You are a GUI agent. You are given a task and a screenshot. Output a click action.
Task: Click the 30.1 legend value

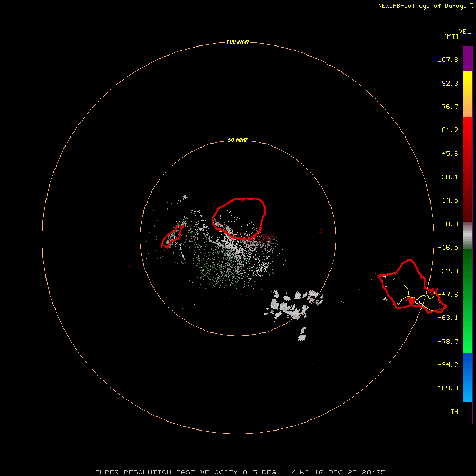coord(450,177)
